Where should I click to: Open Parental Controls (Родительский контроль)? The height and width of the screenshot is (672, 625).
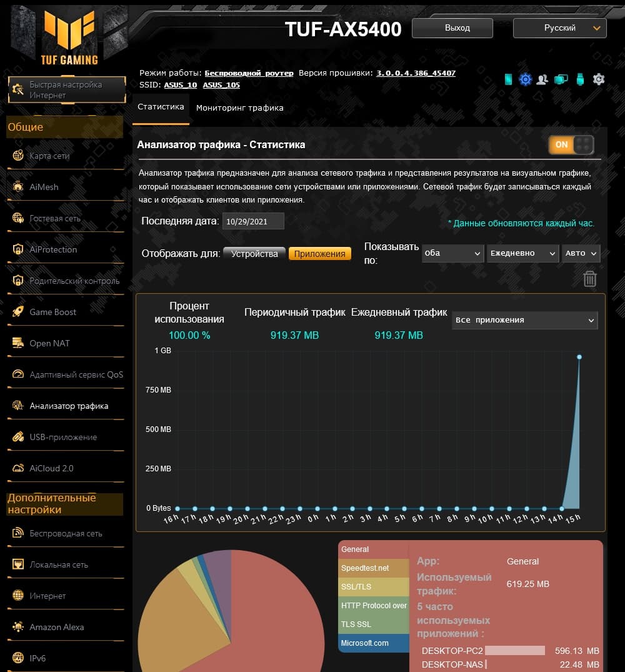click(x=65, y=281)
